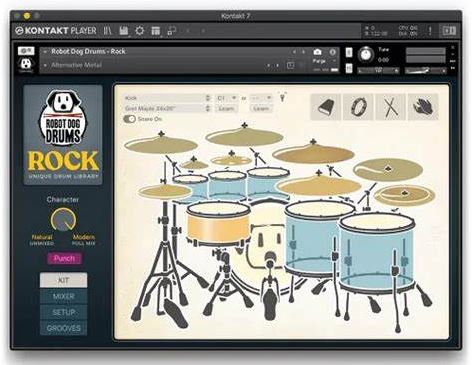Viewport: 472px width, 365px height.
Task: Select the cowbell percussion icon
Action: (326, 107)
